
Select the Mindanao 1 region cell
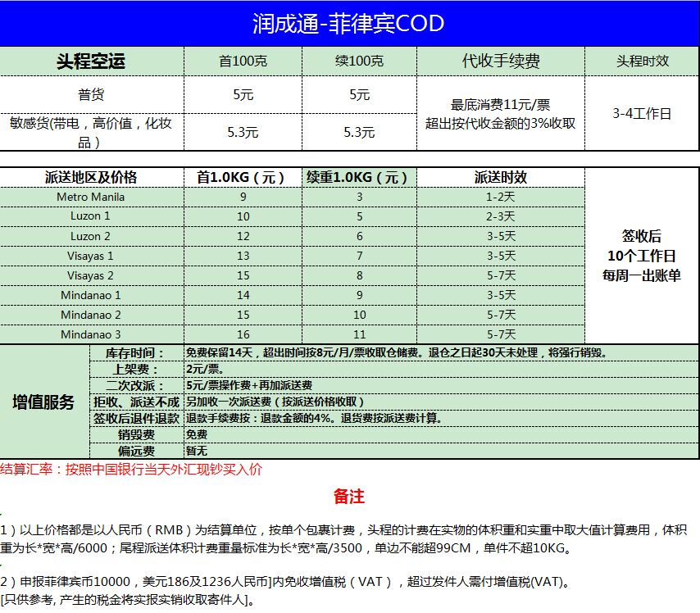tap(91, 295)
